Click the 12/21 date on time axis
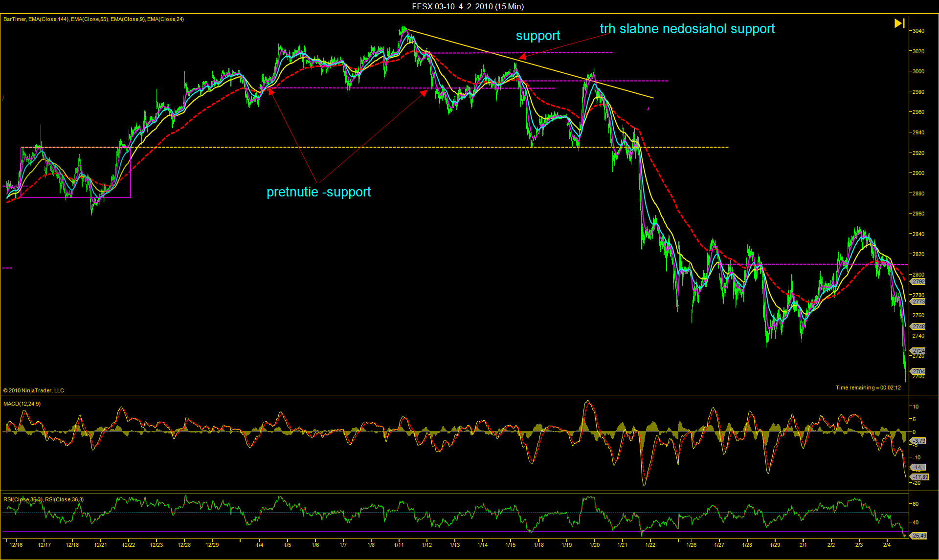Viewport: 939px width, 560px height. pyautogui.click(x=100, y=545)
